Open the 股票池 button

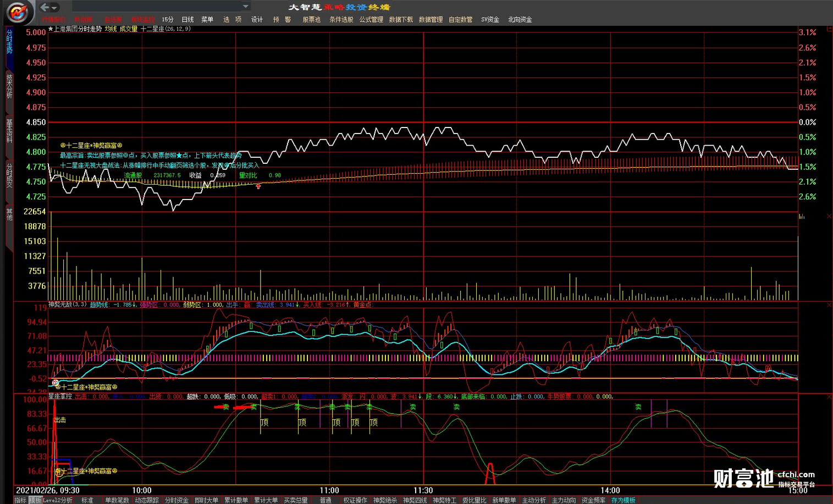[x=311, y=19]
